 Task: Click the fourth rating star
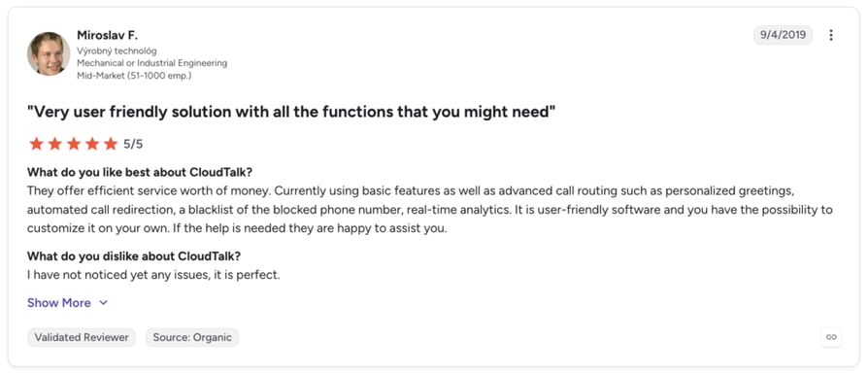[x=92, y=144]
